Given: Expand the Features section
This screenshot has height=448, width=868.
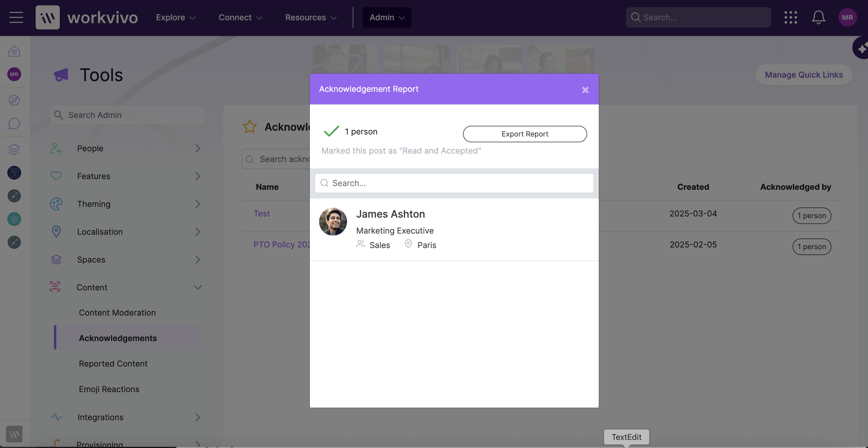Looking at the screenshot, I should (x=198, y=176).
